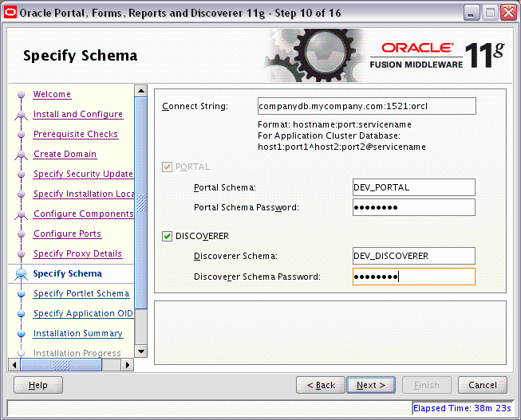Click the Specify Schema current step icon

click(22, 274)
